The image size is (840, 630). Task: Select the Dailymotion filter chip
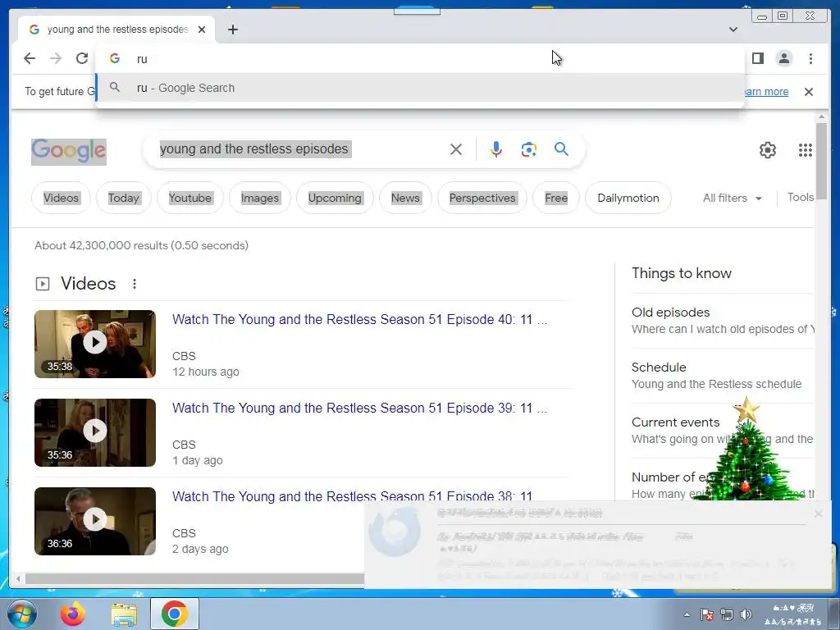[628, 198]
